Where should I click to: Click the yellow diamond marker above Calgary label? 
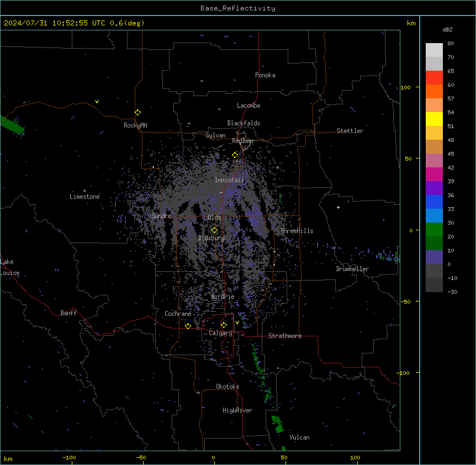[224, 325]
